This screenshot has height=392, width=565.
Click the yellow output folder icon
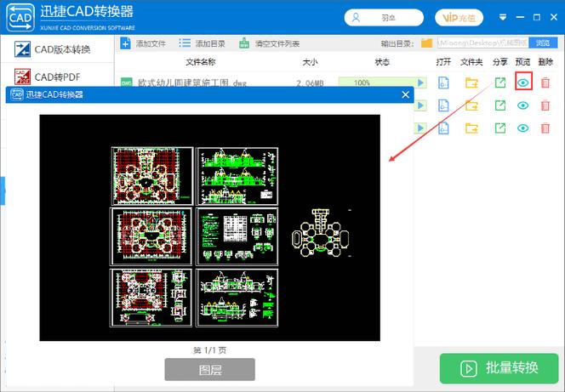pyautogui.click(x=426, y=43)
